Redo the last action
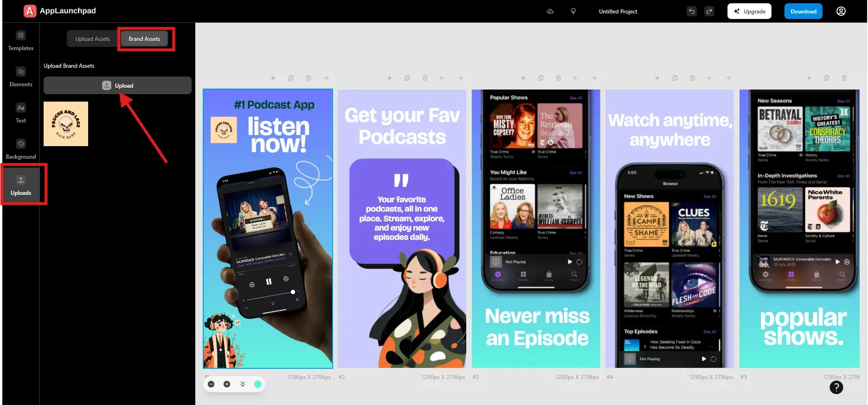 pyautogui.click(x=709, y=11)
